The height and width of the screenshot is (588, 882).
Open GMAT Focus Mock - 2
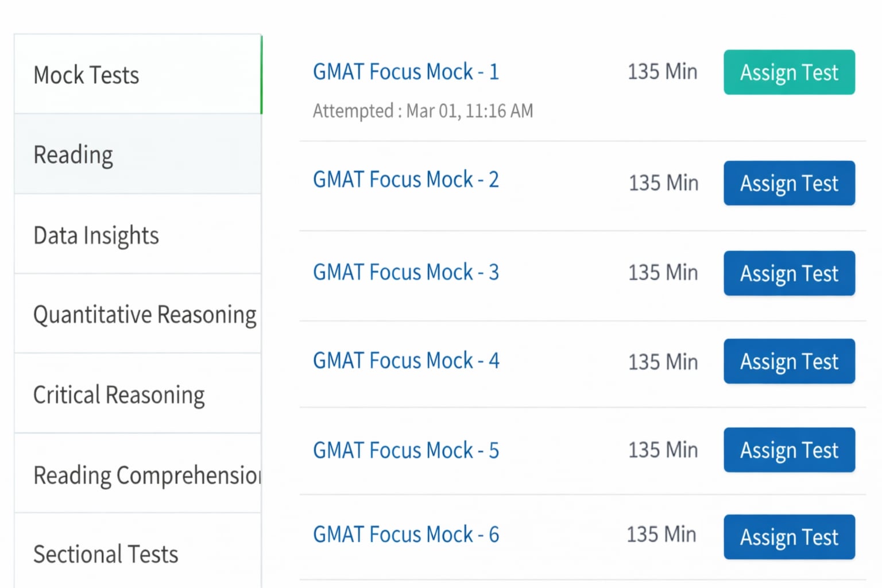[406, 179]
